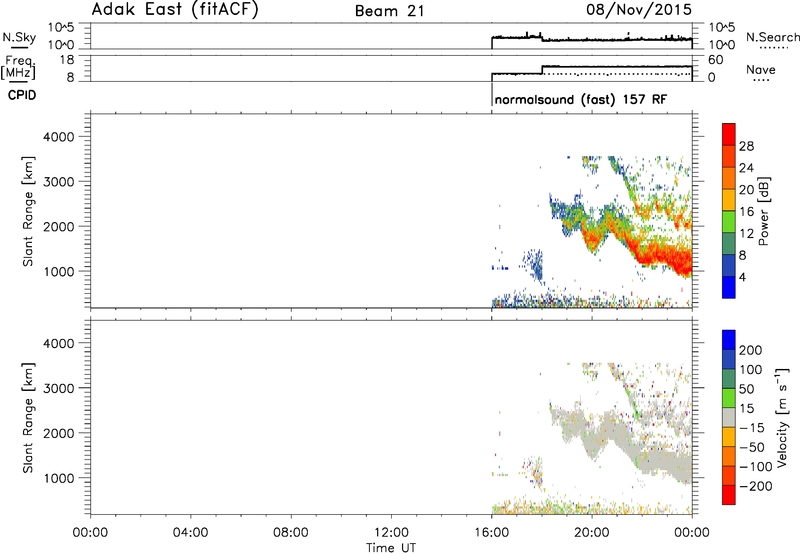This screenshot has width=800, height=554.
Task: Click the 'normalsound (fast) 157 RF' text
Action: (581, 99)
